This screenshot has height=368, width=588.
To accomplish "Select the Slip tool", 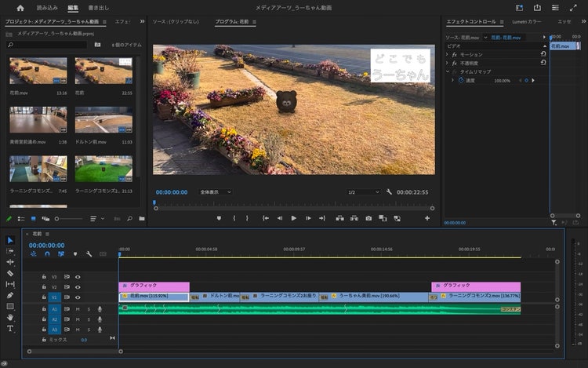I will coord(10,284).
